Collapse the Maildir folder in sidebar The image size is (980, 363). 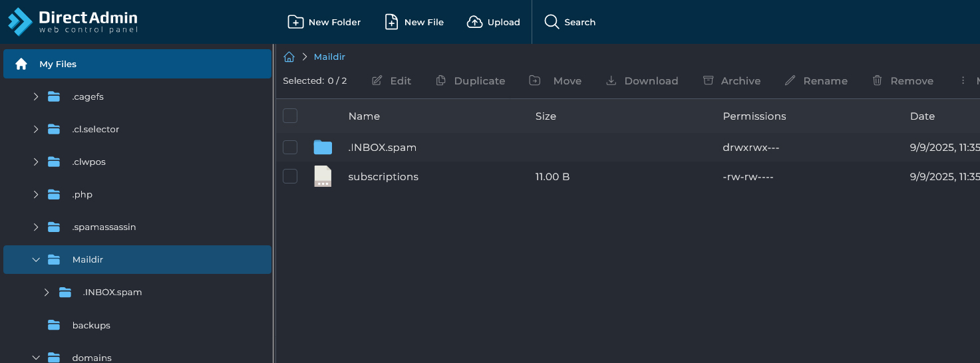(36, 259)
